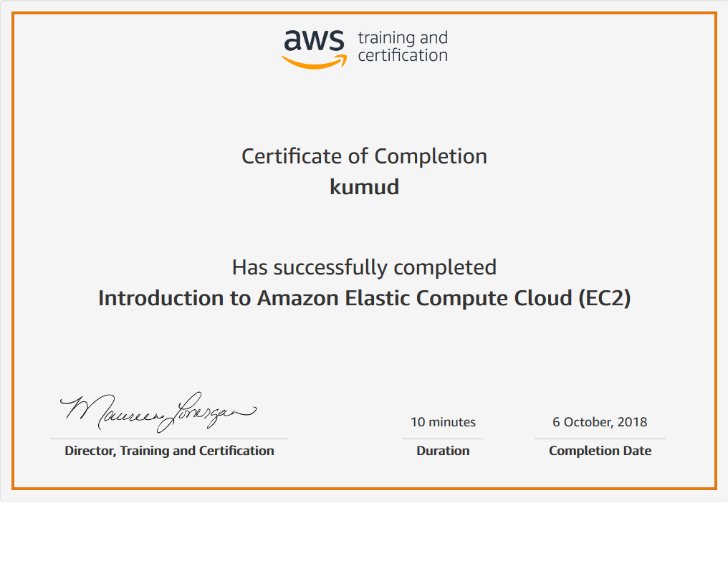
Task: Select the recipient name 'kumud'
Action: (x=364, y=187)
